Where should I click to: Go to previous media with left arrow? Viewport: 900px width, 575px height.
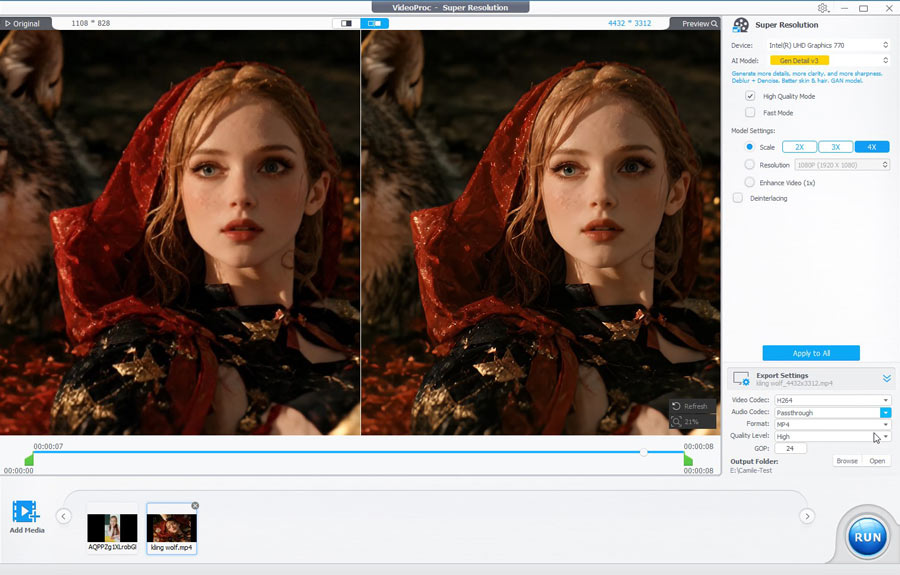click(x=64, y=516)
